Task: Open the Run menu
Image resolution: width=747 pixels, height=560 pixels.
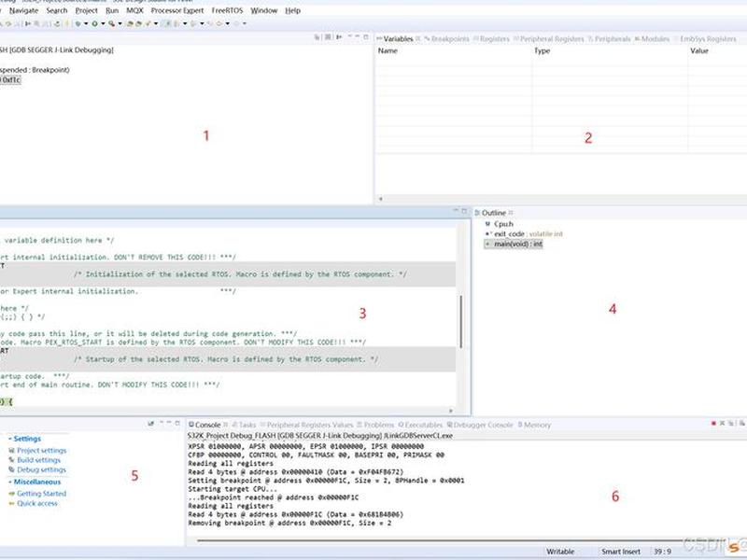Action: [x=112, y=10]
